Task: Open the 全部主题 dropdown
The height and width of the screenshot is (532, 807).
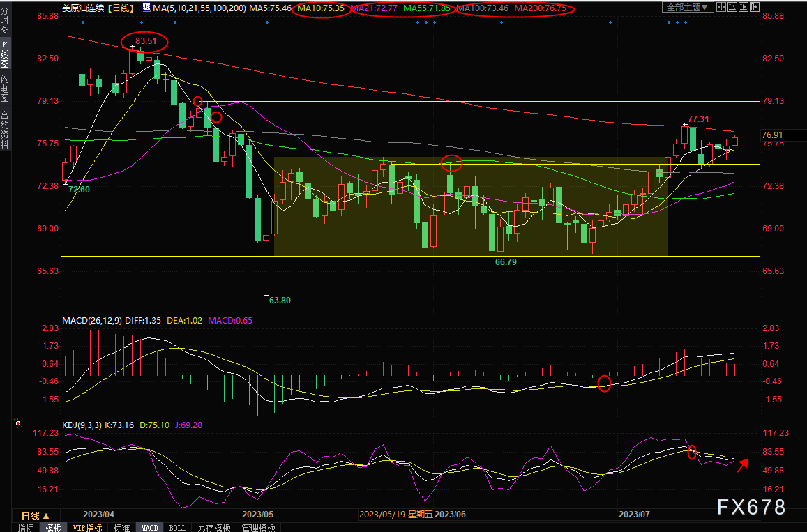Action: 687,7
